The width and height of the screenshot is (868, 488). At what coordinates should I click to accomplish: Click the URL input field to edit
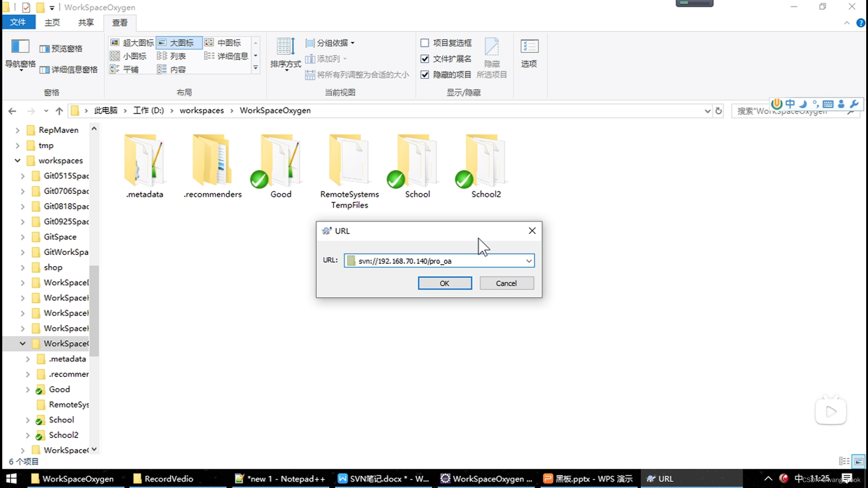(x=439, y=261)
